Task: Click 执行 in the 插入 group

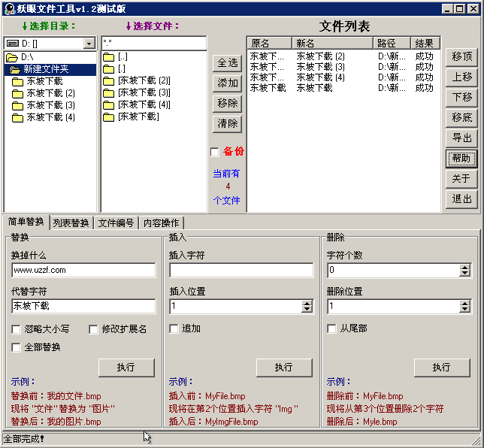Action: [284, 368]
